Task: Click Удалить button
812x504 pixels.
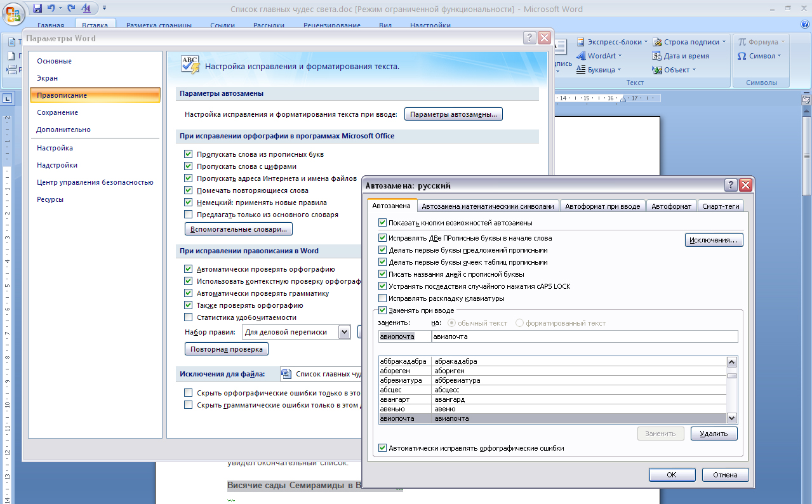Action: click(714, 434)
